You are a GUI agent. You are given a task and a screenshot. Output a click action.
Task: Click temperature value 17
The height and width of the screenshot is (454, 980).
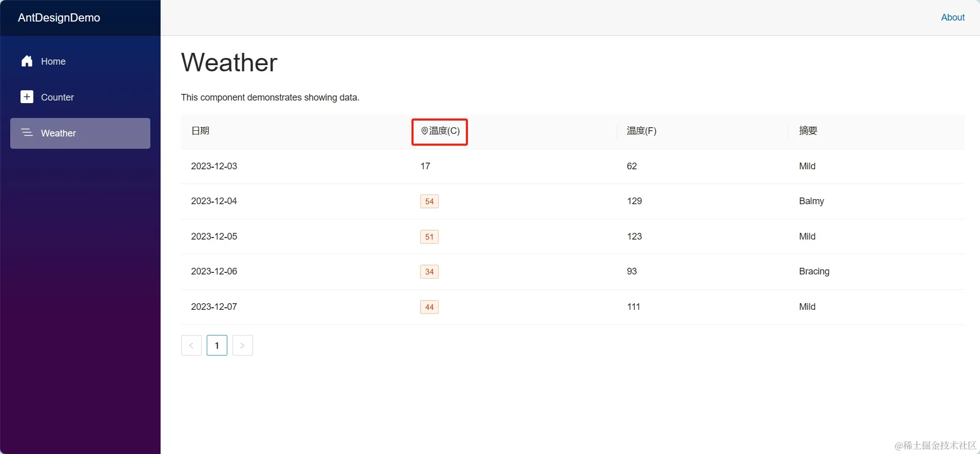(x=425, y=166)
